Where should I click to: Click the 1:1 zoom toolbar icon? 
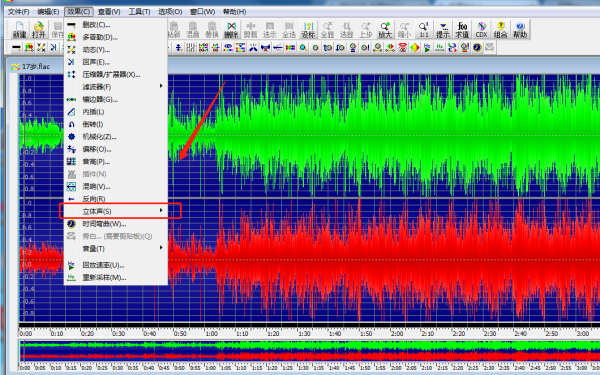coord(424,29)
